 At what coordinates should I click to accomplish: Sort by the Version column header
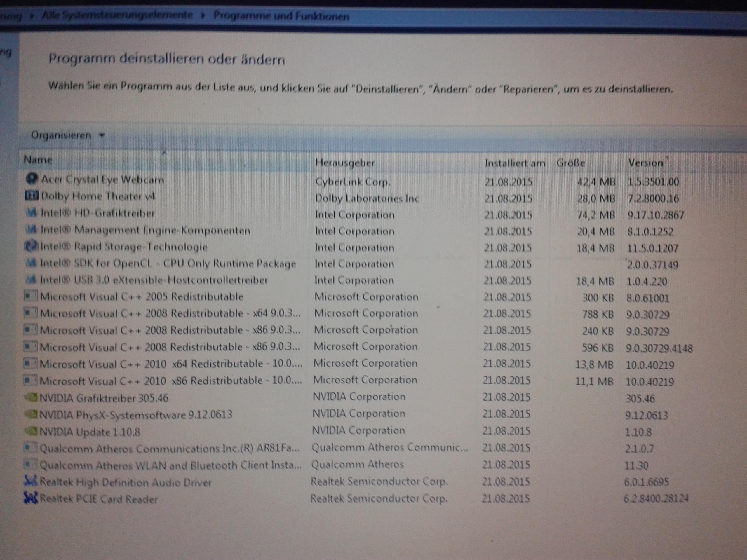click(x=645, y=163)
